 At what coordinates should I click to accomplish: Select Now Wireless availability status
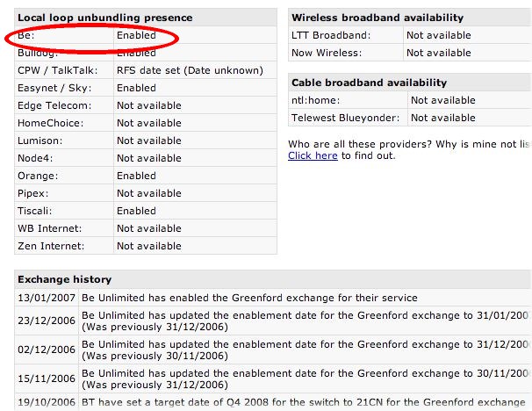click(439, 53)
